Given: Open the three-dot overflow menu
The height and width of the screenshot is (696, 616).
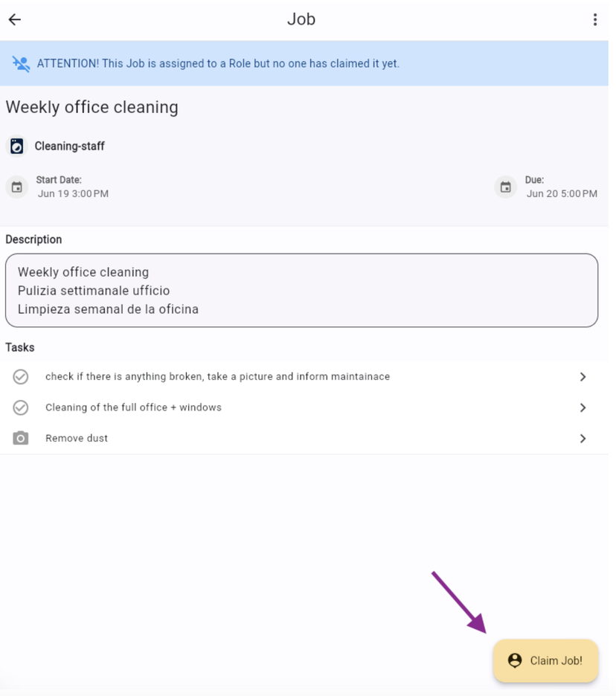Looking at the screenshot, I should click(x=594, y=20).
